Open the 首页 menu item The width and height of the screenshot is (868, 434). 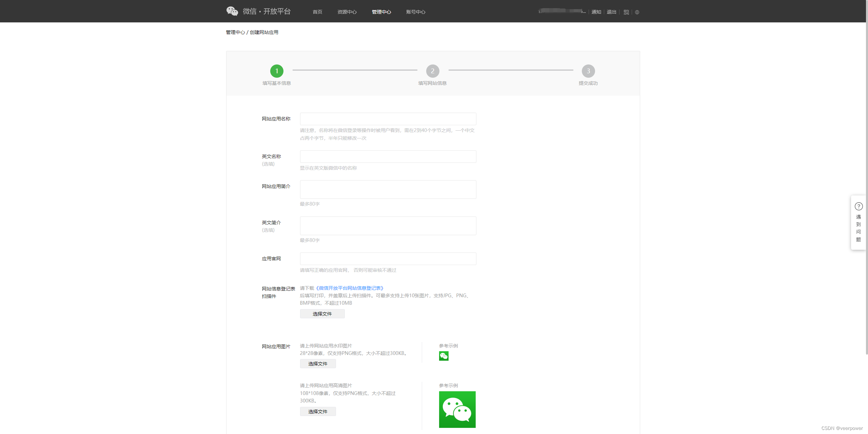[x=317, y=12]
